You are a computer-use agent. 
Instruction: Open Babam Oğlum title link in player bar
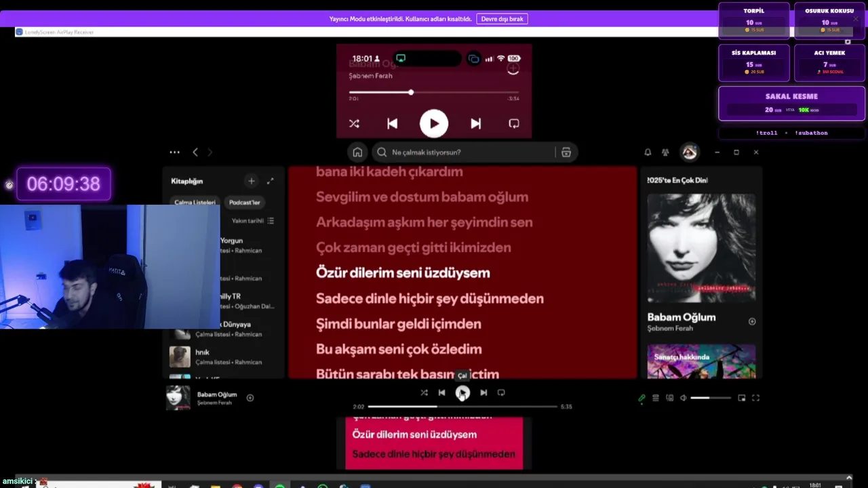point(217,394)
